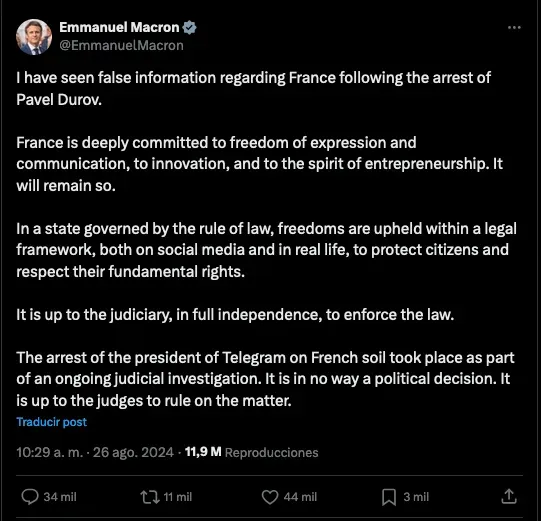Image resolution: width=541 pixels, height=521 pixels.
Task: Bookmark the post with the bookmark icon
Action: pyautogui.click(x=389, y=497)
